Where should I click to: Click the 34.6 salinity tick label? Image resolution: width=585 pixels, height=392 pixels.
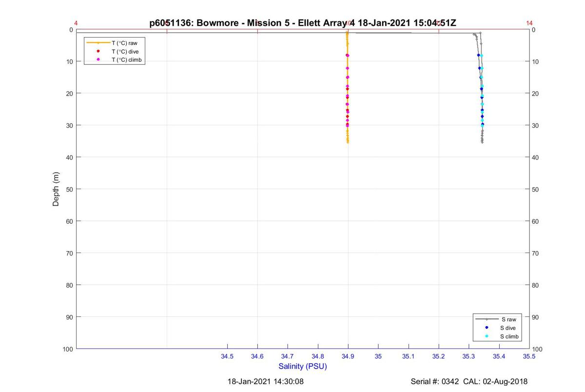coord(257,357)
